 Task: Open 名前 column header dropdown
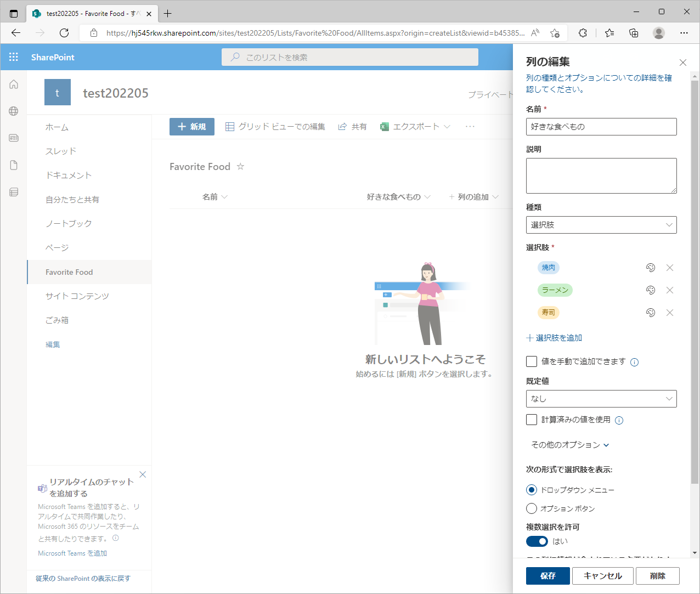[x=214, y=197]
